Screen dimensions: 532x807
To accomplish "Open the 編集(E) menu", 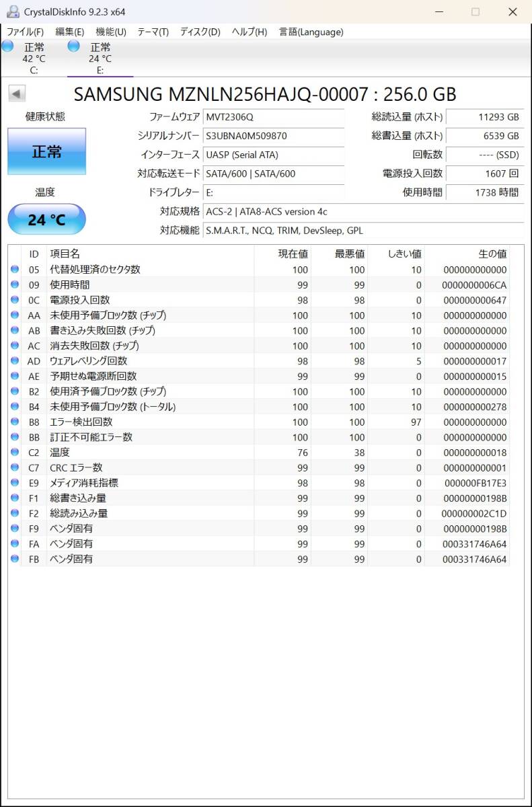I will [69, 32].
